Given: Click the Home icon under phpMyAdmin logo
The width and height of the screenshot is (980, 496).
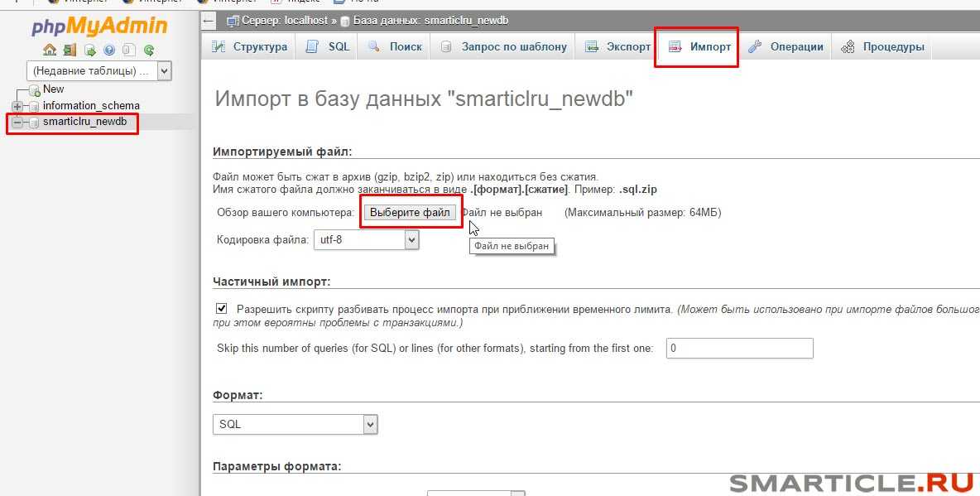Looking at the screenshot, I should (x=50, y=50).
